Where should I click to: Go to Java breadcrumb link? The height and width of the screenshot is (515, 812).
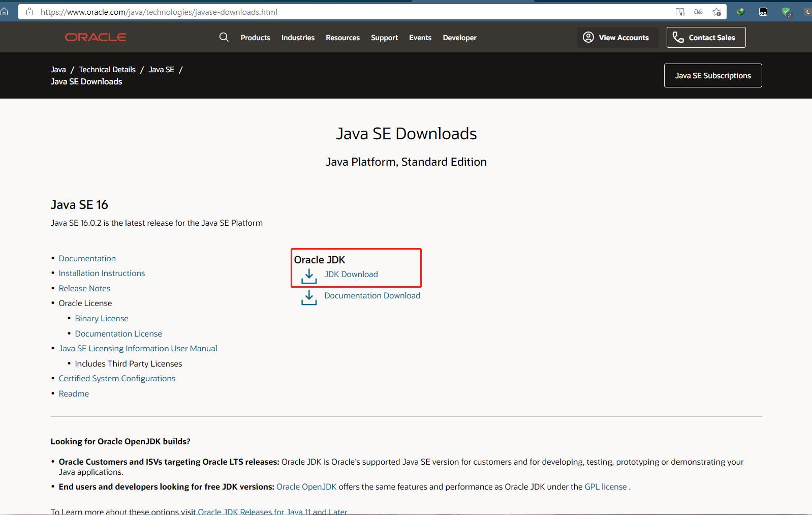click(x=58, y=70)
